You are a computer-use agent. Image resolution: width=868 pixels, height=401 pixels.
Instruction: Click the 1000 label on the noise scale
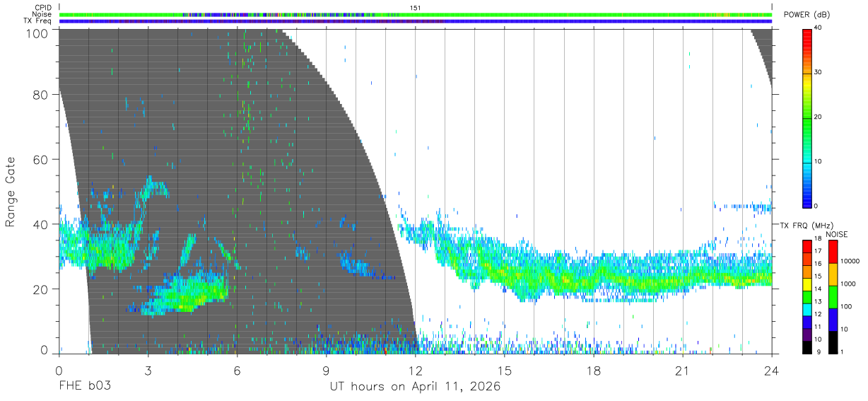[x=847, y=284]
